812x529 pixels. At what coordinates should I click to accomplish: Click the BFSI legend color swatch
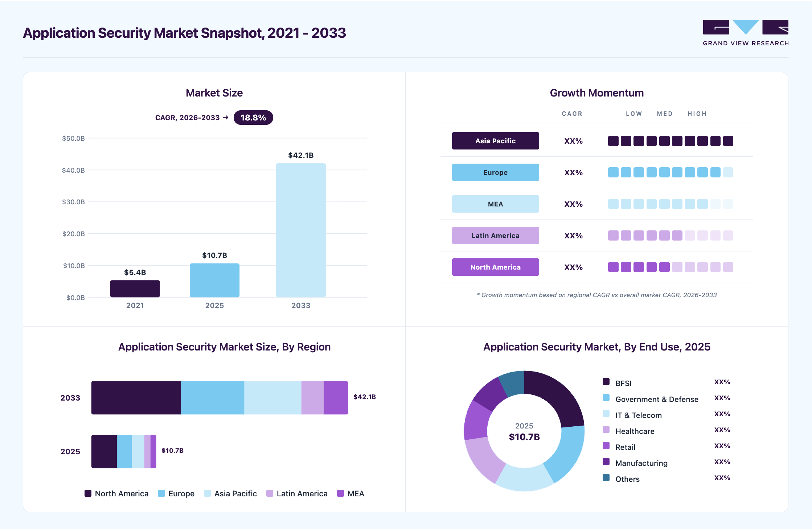click(606, 382)
